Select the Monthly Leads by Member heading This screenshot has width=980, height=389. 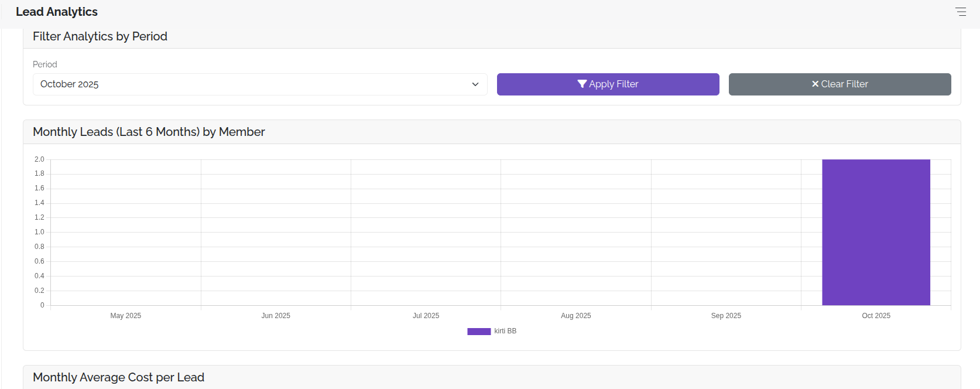(x=149, y=132)
